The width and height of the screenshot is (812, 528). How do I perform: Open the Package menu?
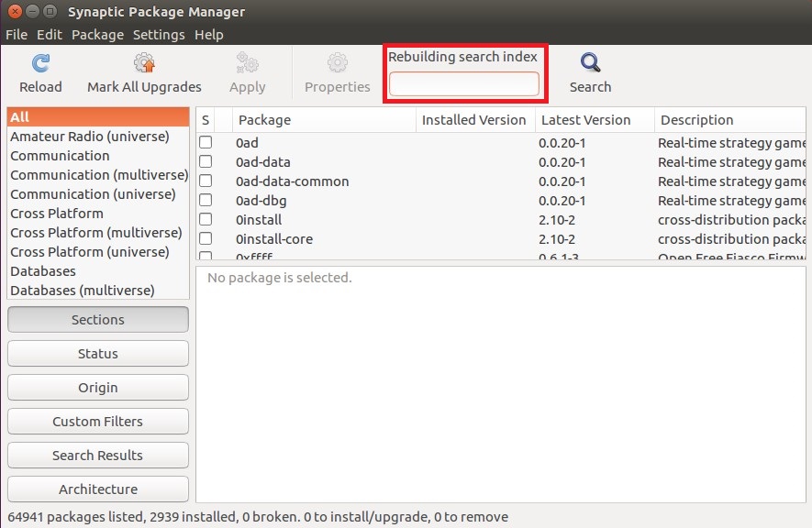coord(97,35)
